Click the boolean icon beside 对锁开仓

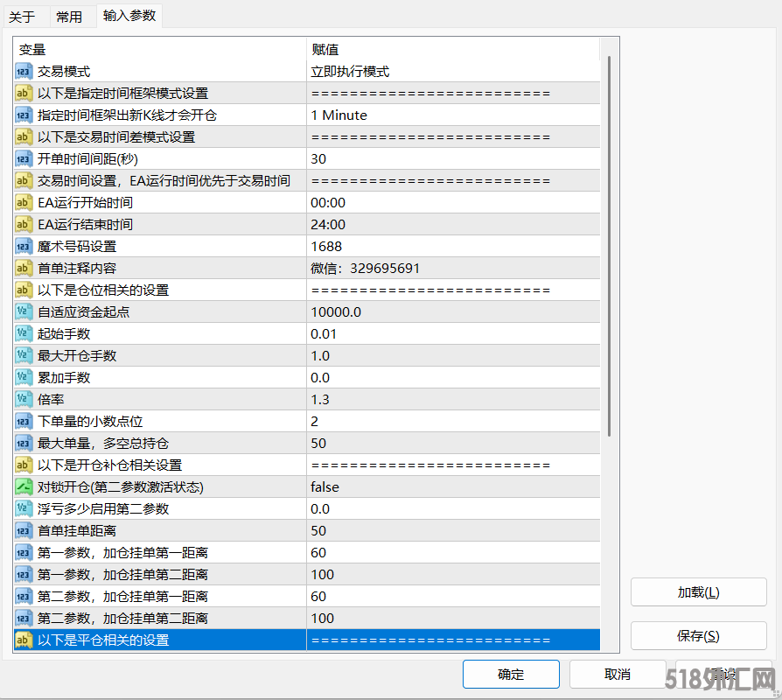[x=24, y=487]
